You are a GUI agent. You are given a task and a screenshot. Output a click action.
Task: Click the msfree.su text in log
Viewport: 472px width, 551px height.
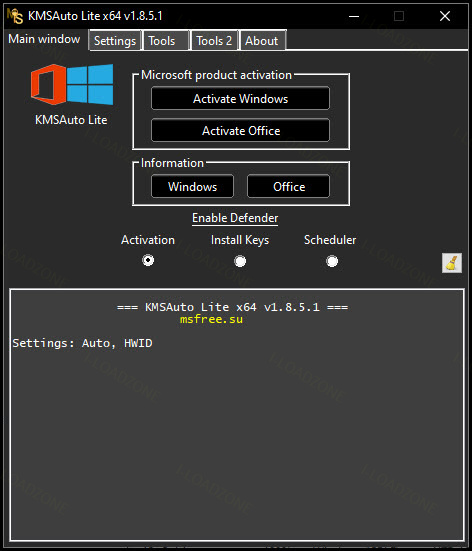211,319
